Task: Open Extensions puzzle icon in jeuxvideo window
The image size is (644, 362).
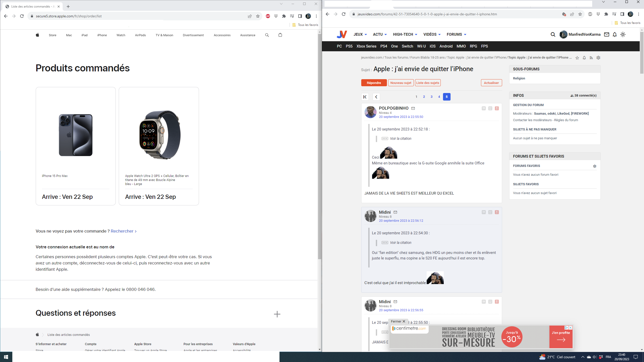Action: [x=606, y=14]
